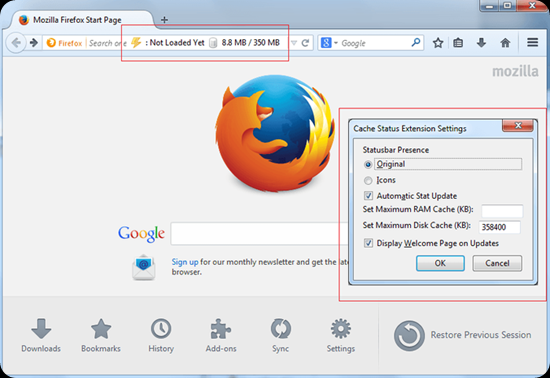The image size is (550, 378).
Task: Click the lightning bolt RAM cache icon
Action: click(x=136, y=42)
